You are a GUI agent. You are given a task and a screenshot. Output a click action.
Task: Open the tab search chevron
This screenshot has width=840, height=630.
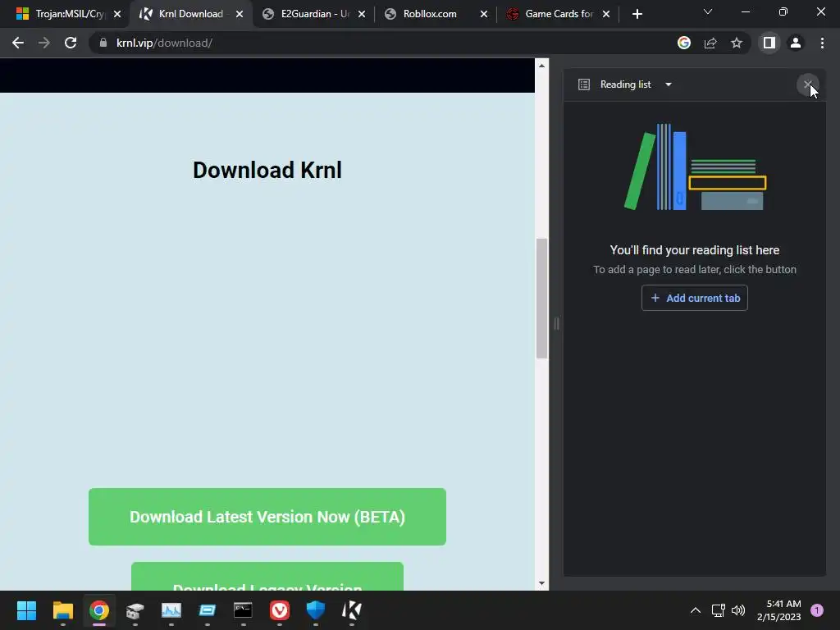[x=708, y=11]
